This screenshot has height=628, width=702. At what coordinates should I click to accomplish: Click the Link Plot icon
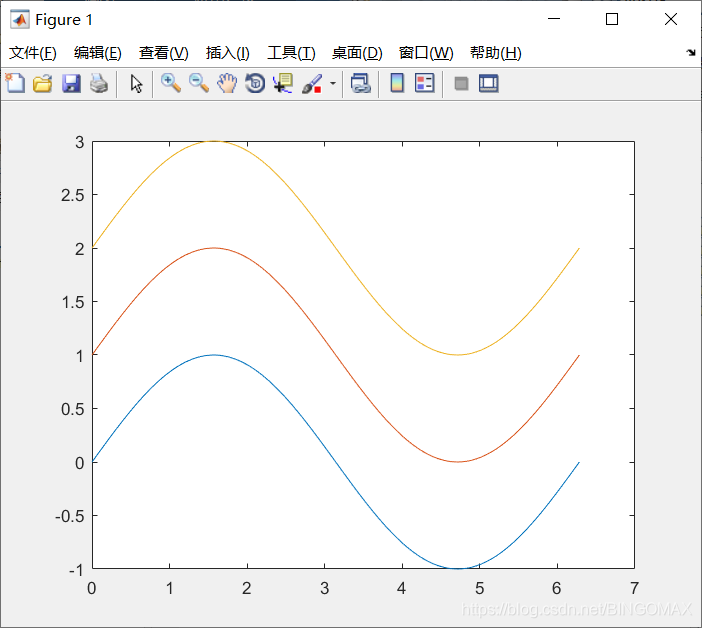coord(361,84)
